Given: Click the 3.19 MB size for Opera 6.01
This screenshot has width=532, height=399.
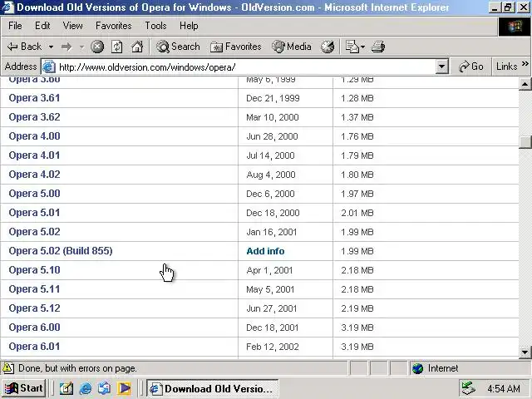Looking at the screenshot, I should (x=357, y=347).
